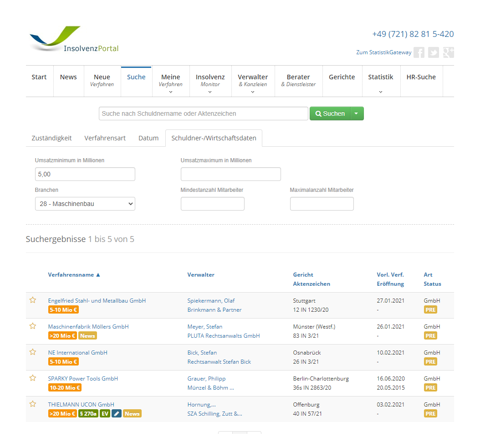480x448 pixels.
Task: Expand the Insolvenz Monitor menu
Action: pos(210,82)
